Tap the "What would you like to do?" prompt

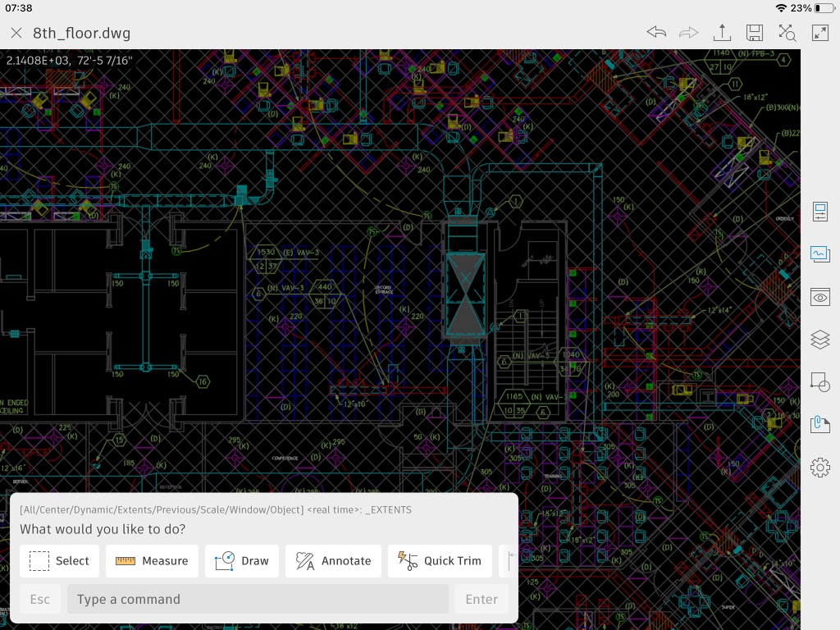point(103,529)
